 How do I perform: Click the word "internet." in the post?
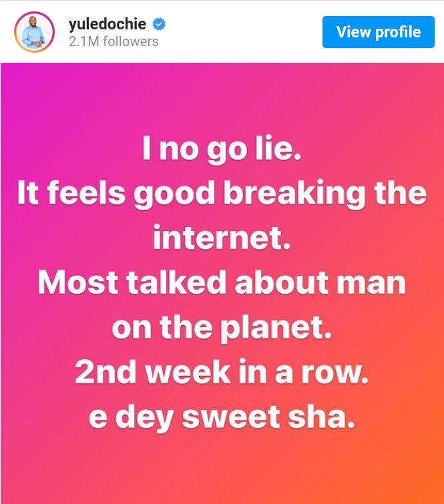tap(222, 238)
